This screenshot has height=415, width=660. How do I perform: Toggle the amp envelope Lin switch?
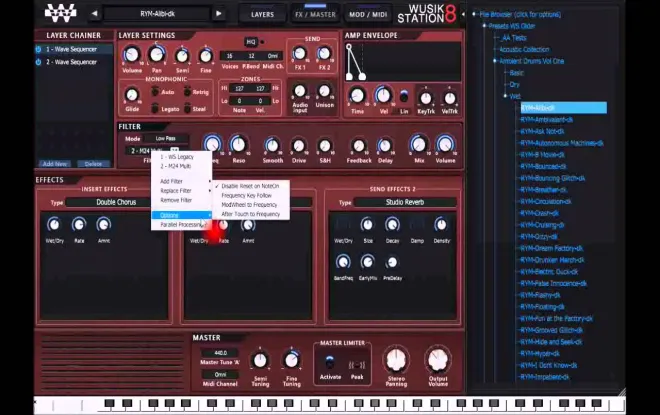[x=404, y=97]
